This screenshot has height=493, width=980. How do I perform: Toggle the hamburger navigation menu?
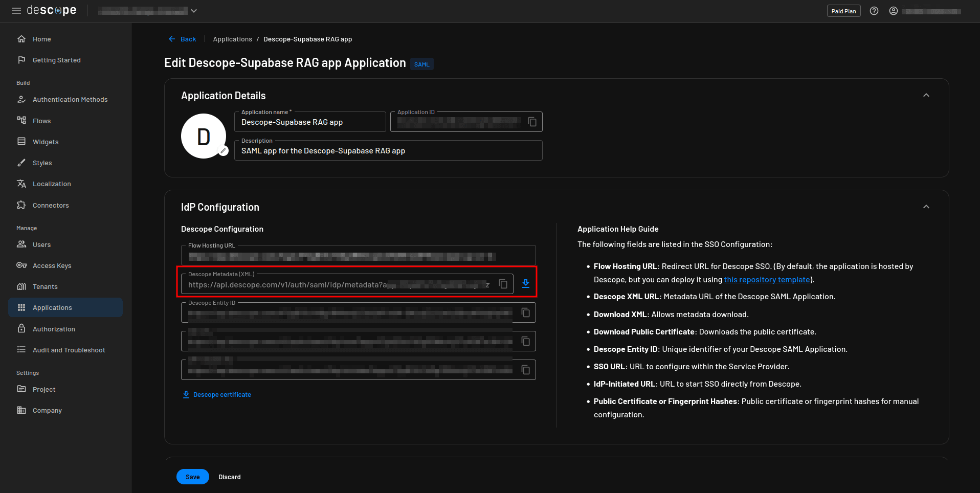(16, 11)
